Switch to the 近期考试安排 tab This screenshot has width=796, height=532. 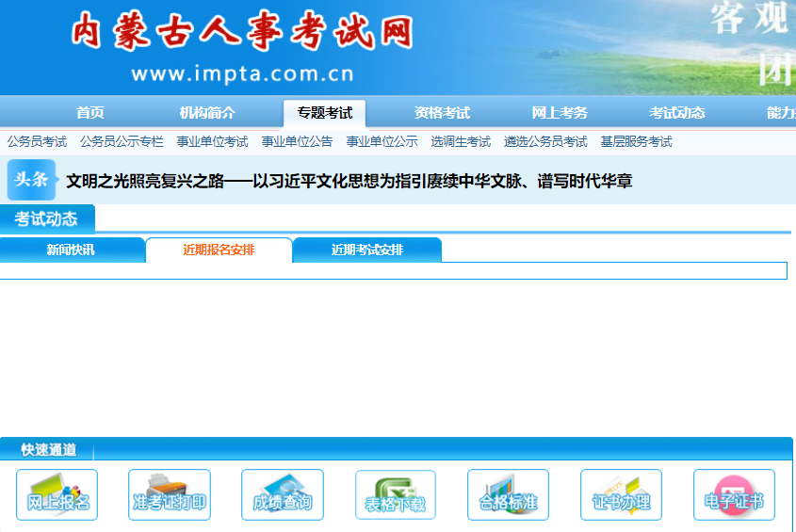click(367, 250)
